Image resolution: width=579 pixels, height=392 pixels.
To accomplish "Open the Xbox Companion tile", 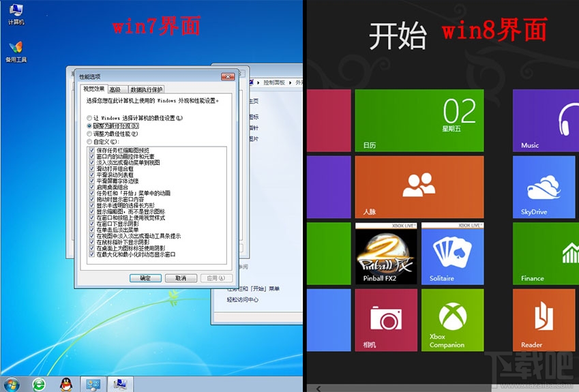I will point(452,320).
